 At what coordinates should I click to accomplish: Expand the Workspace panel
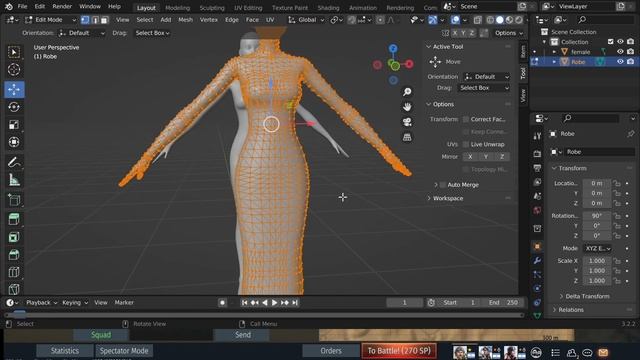point(448,198)
